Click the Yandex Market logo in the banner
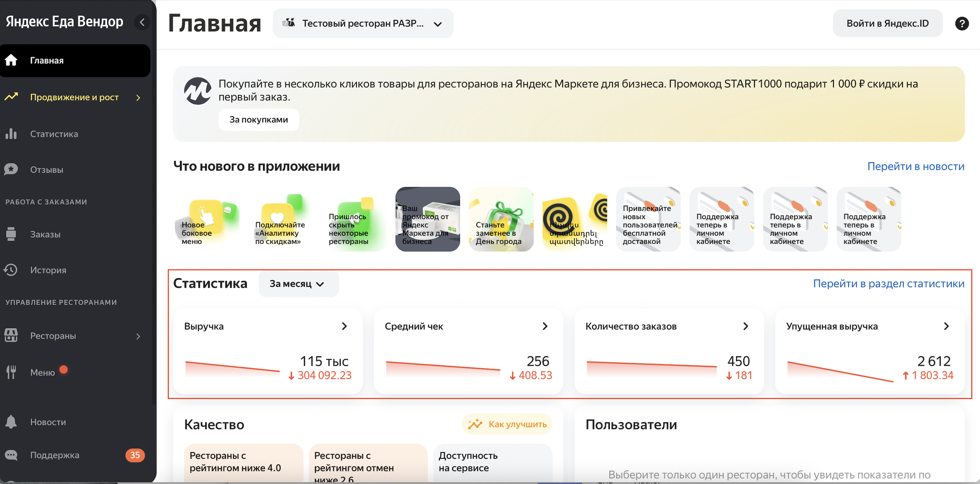 tap(197, 91)
